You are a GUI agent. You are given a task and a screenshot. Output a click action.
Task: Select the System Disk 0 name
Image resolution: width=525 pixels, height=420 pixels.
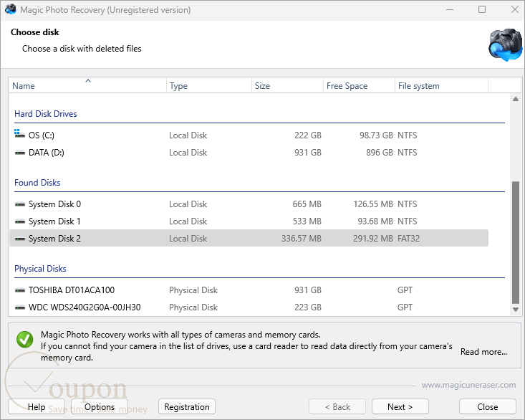tap(54, 204)
